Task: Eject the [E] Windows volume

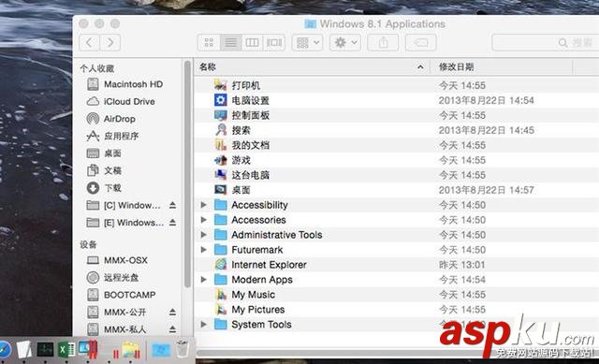Action: pos(172,223)
